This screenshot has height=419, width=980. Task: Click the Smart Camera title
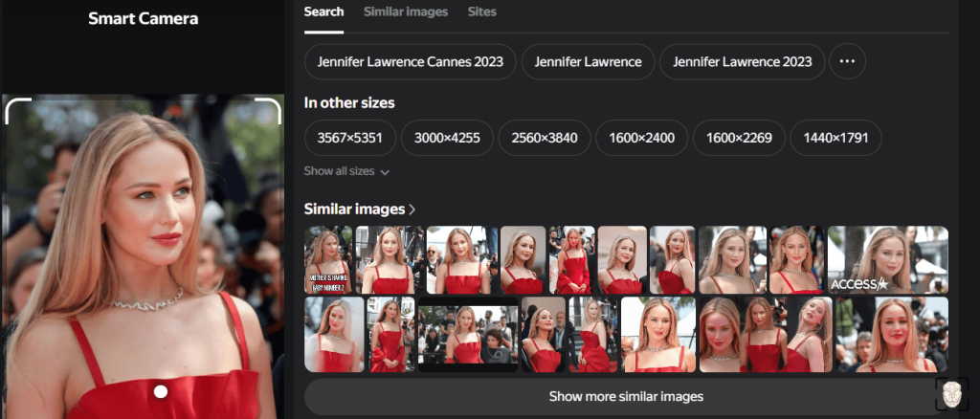coord(144,19)
